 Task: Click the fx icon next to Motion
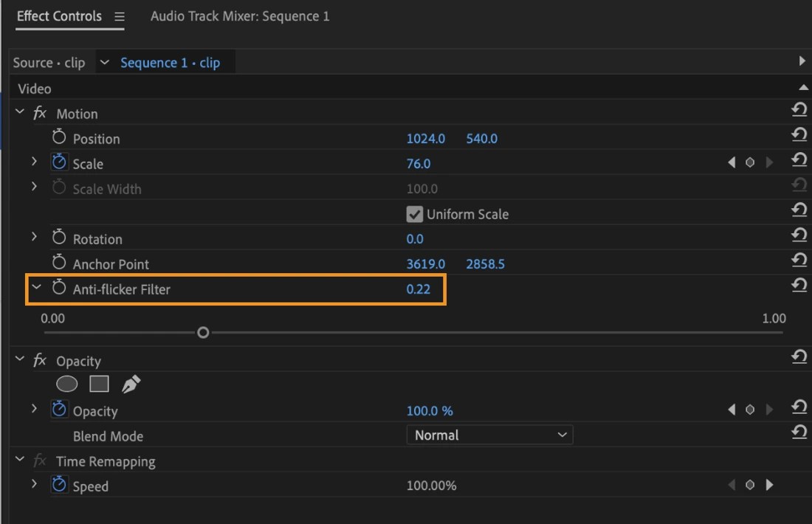pyautogui.click(x=40, y=113)
